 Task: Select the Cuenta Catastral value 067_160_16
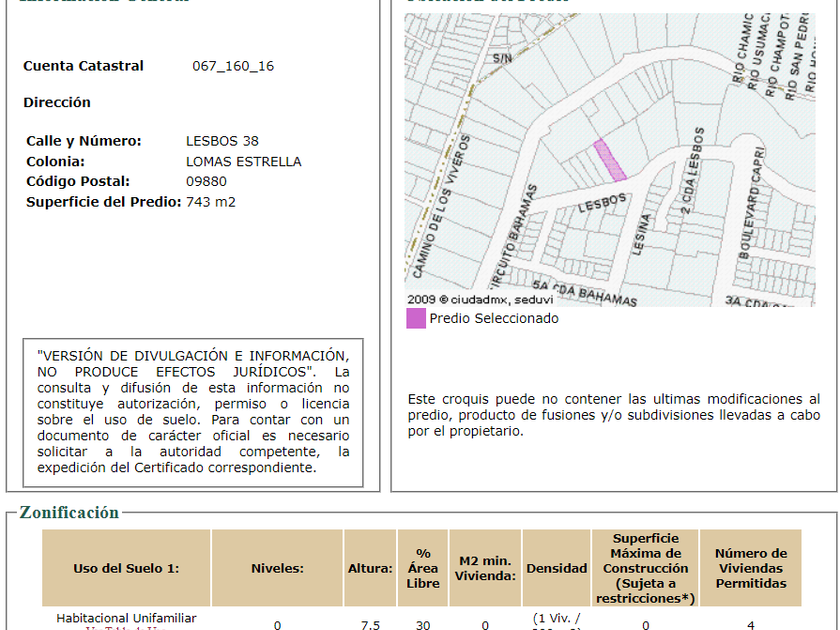coord(233,66)
